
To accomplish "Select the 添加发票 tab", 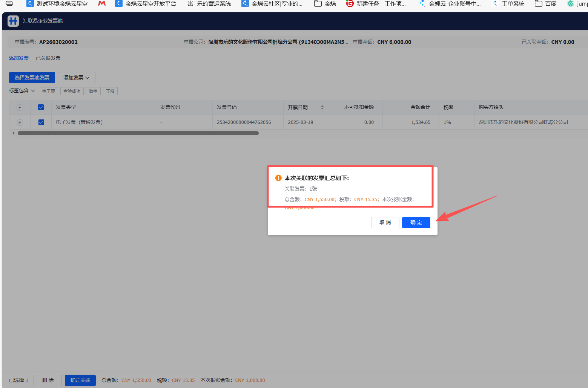I will click(x=19, y=58).
